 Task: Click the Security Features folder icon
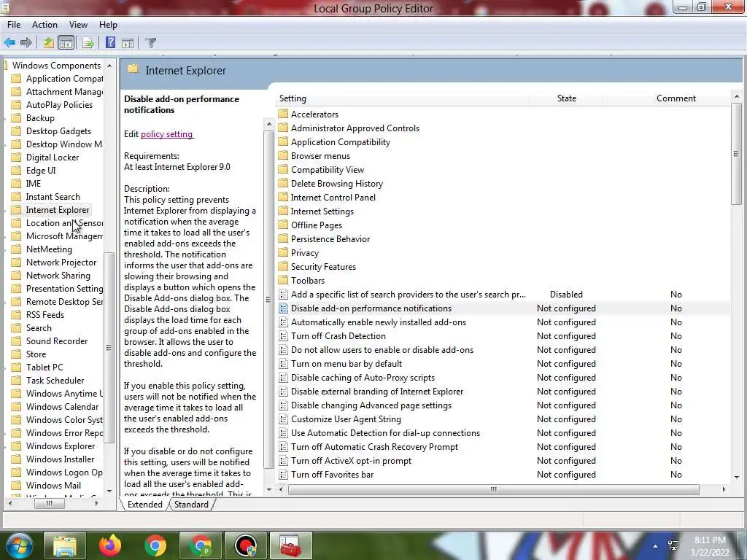[283, 267]
